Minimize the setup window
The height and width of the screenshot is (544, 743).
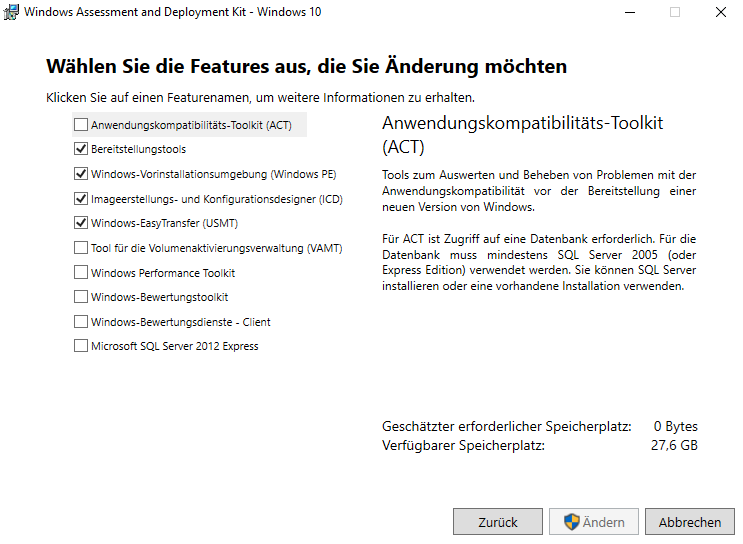(x=630, y=12)
